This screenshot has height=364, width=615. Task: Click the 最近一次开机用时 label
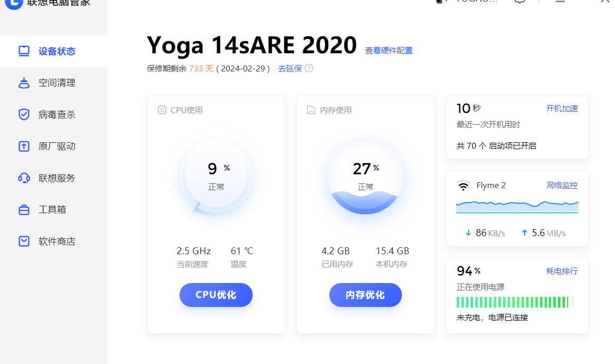tap(488, 125)
